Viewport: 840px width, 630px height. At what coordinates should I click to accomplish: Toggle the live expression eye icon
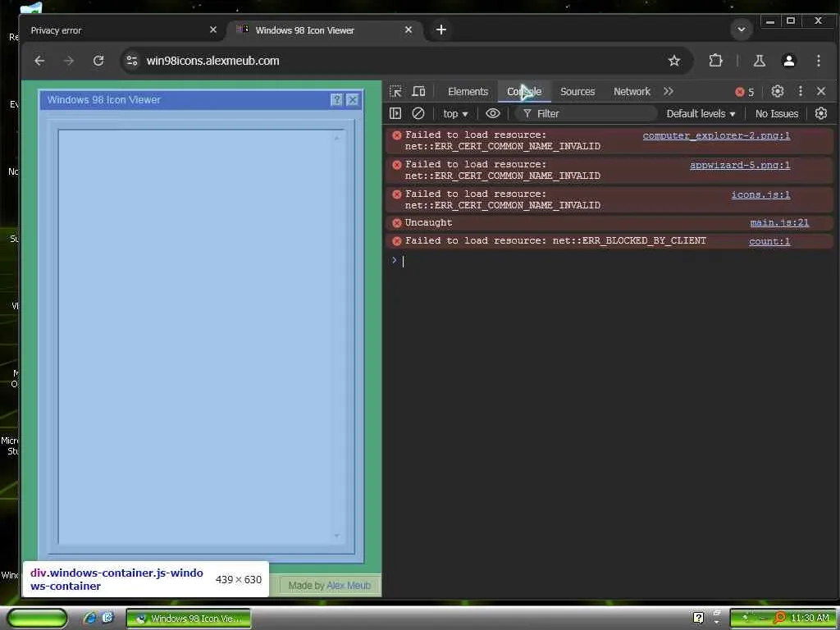coord(493,113)
